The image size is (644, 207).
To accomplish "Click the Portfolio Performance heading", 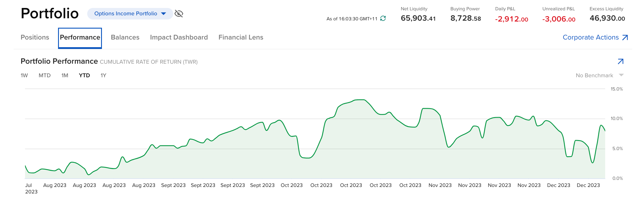I will [x=59, y=61].
